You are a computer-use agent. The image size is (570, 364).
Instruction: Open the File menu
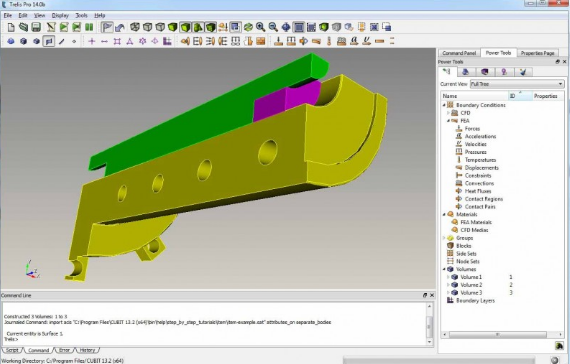pyautogui.click(x=8, y=15)
